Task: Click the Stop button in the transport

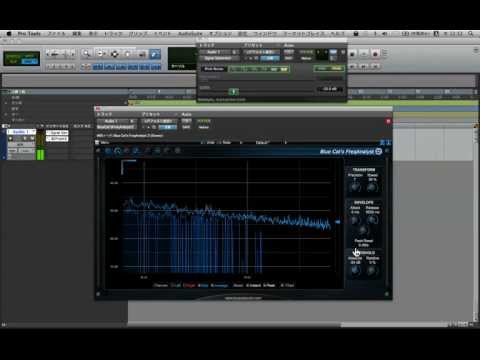Action: pyautogui.click(x=353, y=53)
